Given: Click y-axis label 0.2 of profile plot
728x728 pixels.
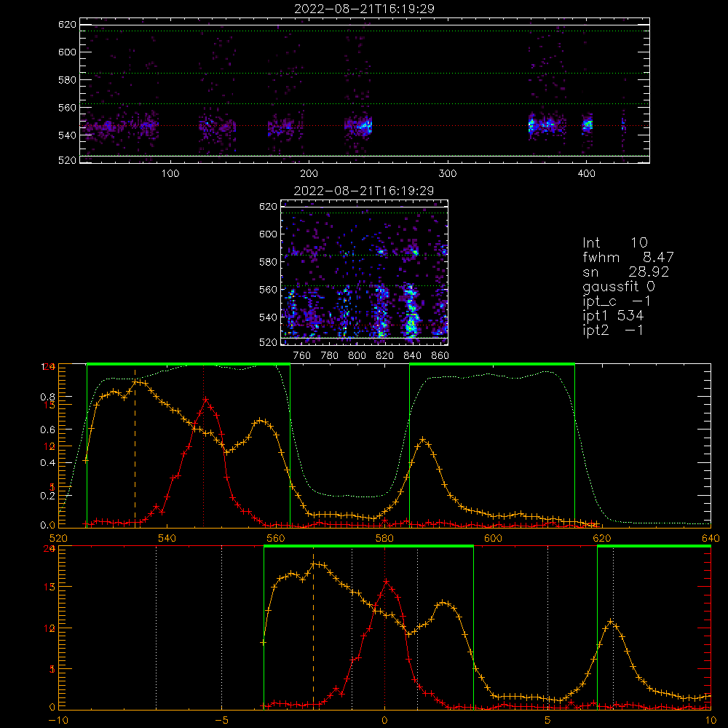Looking at the screenshot, I should 47,496.
